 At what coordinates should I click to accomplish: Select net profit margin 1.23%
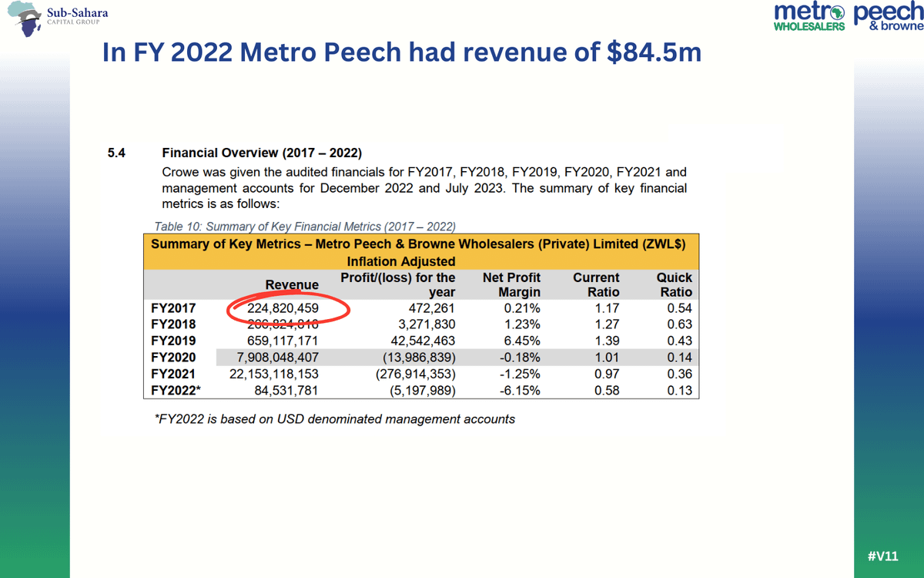pyautogui.click(x=523, y=324)
